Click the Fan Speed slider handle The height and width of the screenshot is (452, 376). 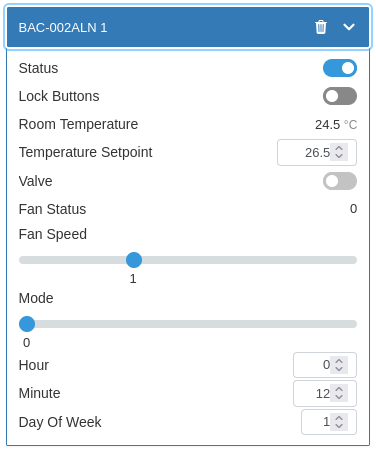[x=134, y=260]
